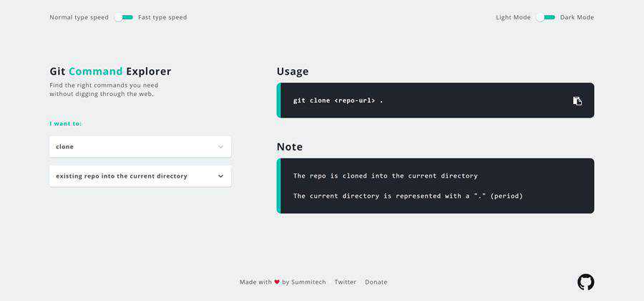The height and width of the screenshot is (301, 644).
Task: Choose the "Light Mode" label
Action: coord(513,17)
